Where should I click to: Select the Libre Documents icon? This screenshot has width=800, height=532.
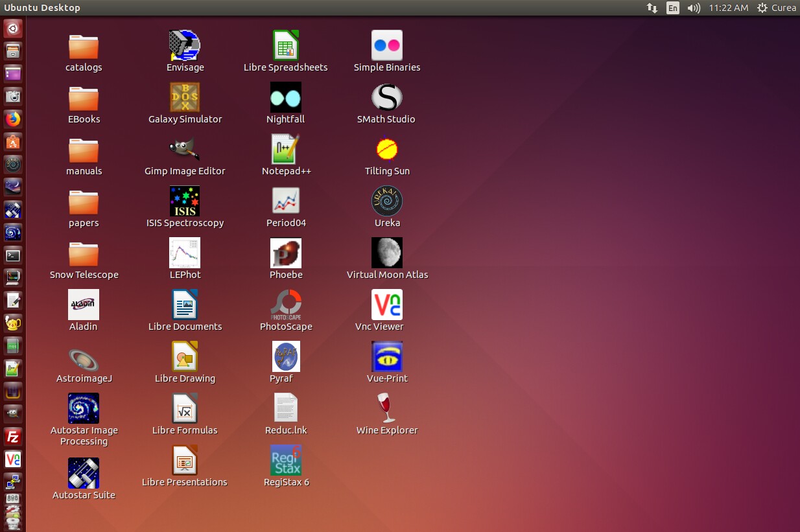[x=185, y=305]
